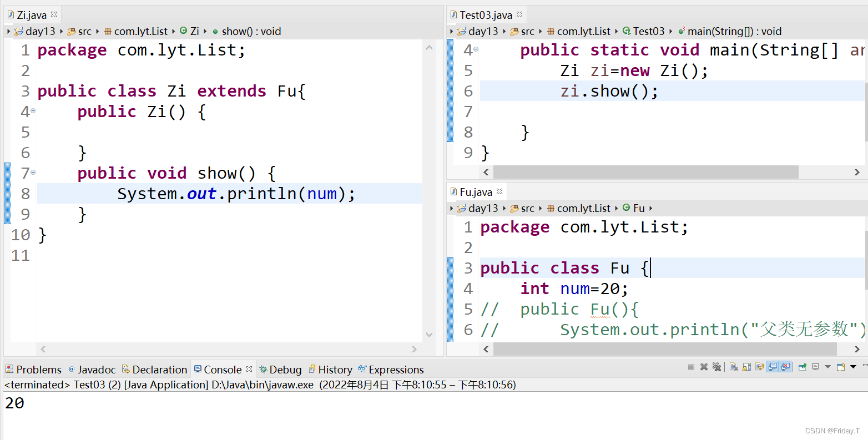
Task: Open the Open Console dropdown arrow
Action: click(x=853, y=367)
